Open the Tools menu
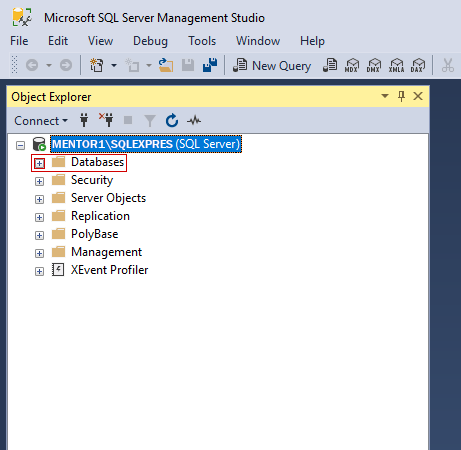 [202, 41]
